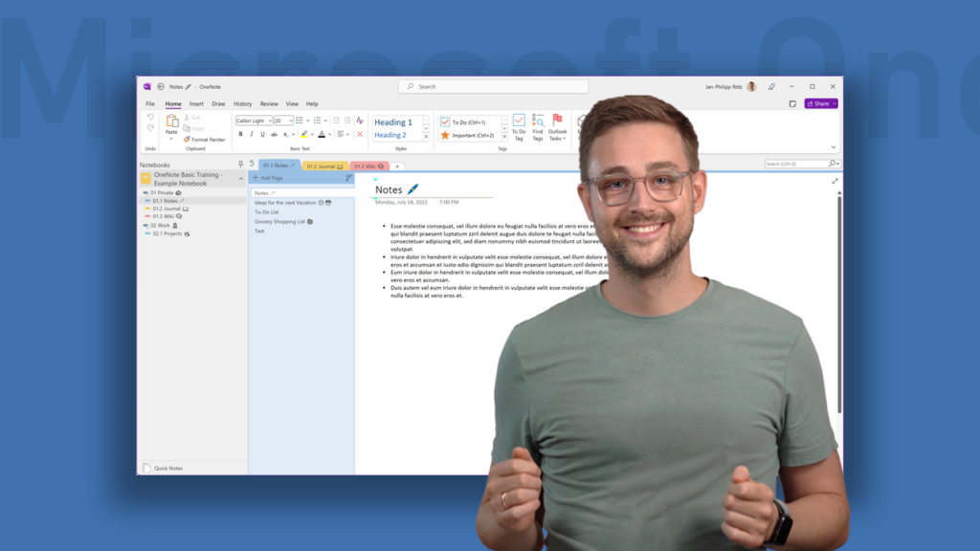This screenshot has width=980, height=551.
Task: Click the To Do Tag button
Action: (519, 128)
